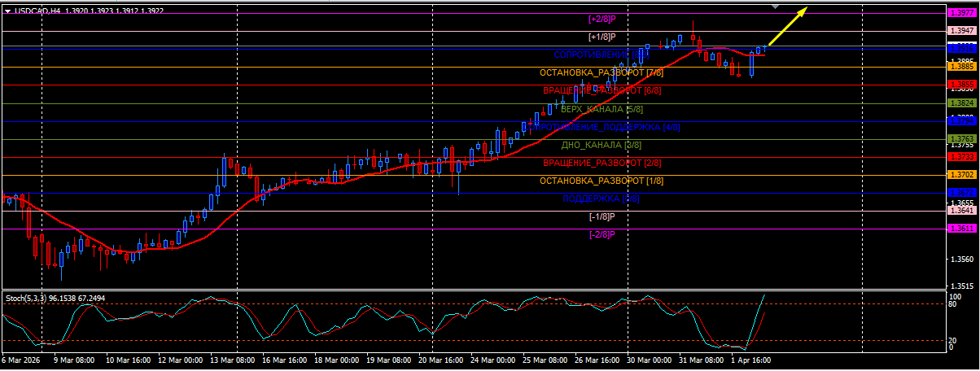Image resolution: width=980 pixels, height=371 pixels.
Task: Click the orange 1.3885 price tag
Action: point(961,67)
